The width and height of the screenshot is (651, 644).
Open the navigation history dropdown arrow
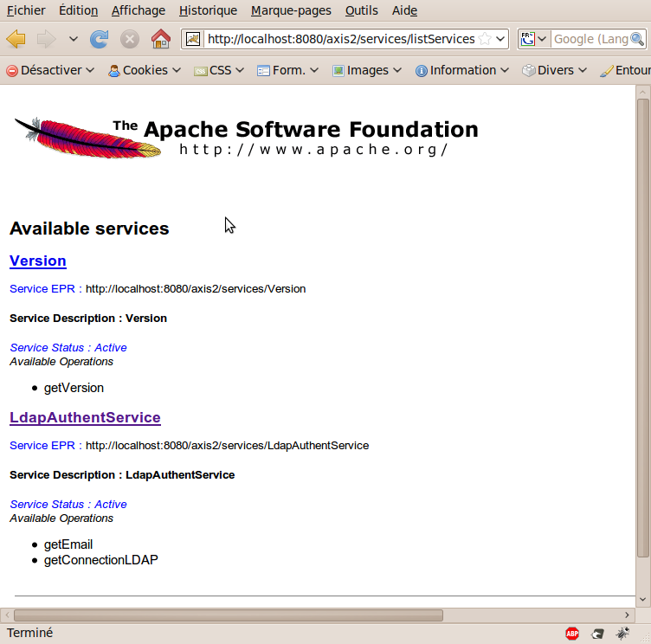pos(73,40)
